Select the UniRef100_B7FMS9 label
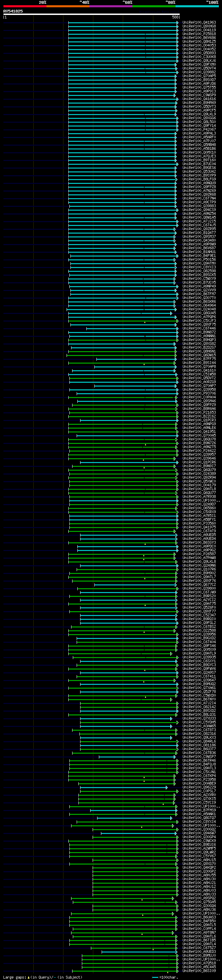The width and height of the screenshot is (222, 980). tap(199, 810)
